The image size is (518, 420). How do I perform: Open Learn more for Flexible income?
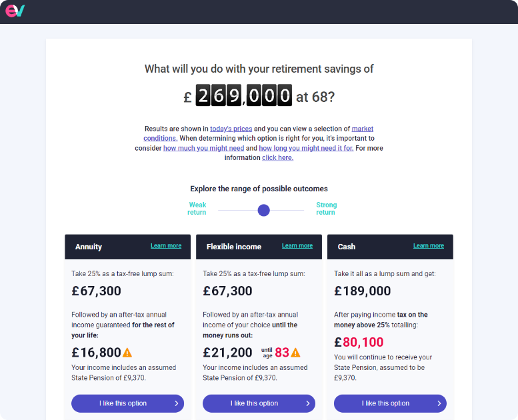coord(297,246)
